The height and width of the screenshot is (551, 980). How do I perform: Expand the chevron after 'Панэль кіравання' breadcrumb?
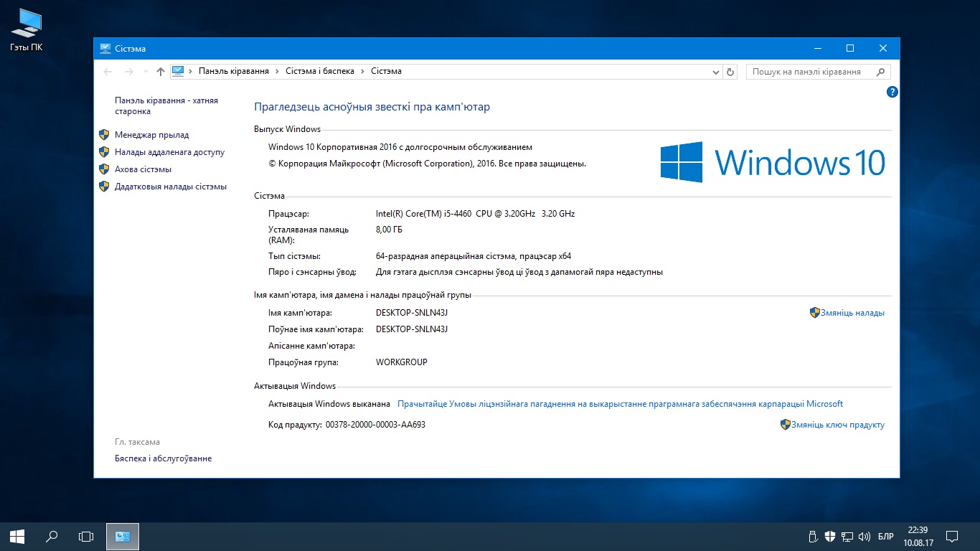click(x=277, y=71)
